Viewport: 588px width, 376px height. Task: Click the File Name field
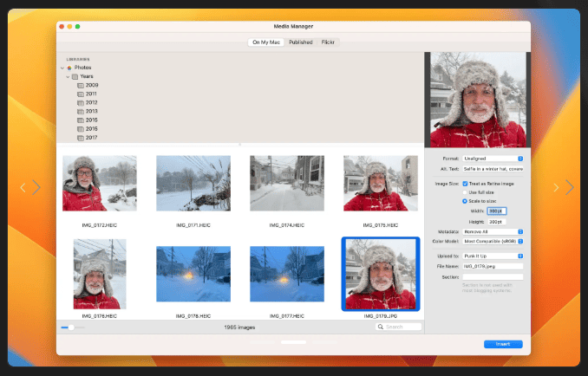coord(493,266)
